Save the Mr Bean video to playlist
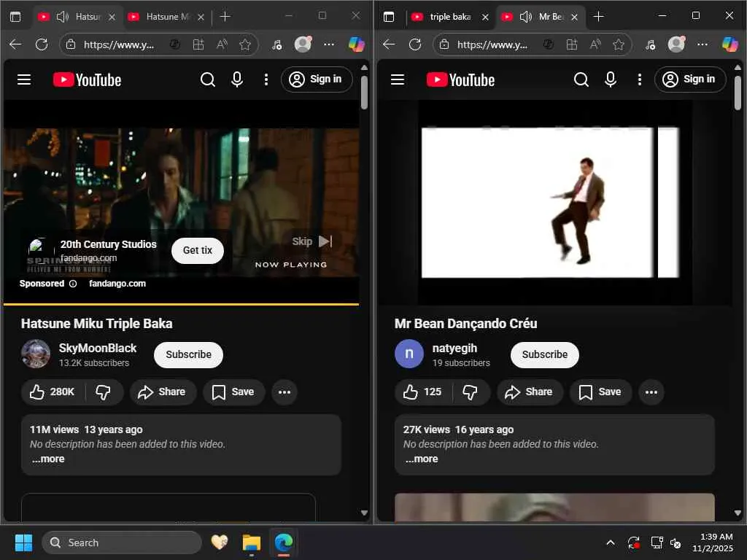Image resolution: width=747 pixels, height=560 pixels. (600, 392)
